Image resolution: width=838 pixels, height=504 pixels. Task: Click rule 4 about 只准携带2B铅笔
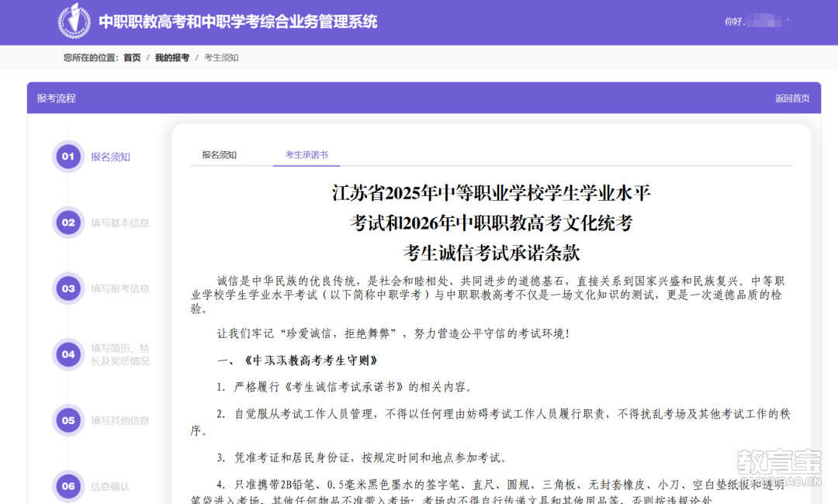488,491
